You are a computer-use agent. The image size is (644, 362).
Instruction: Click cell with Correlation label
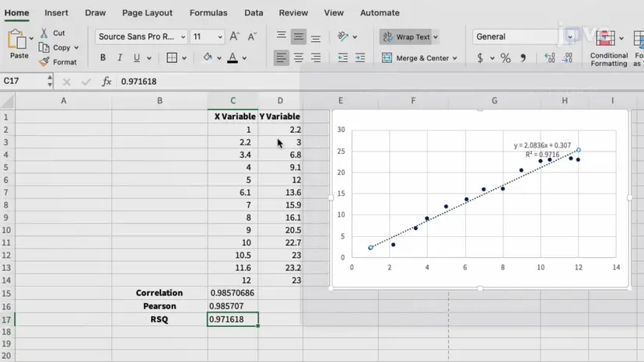(159, 293)
